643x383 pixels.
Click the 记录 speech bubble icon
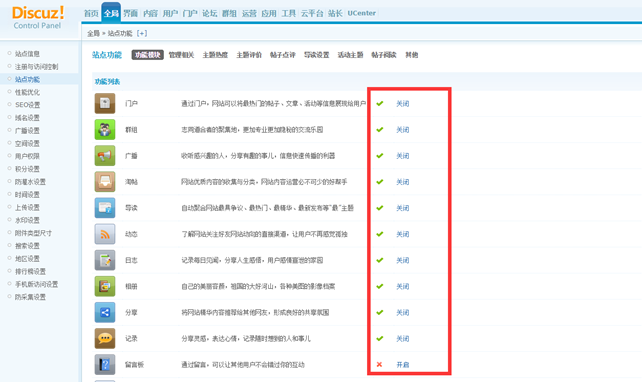click(105, 338)
